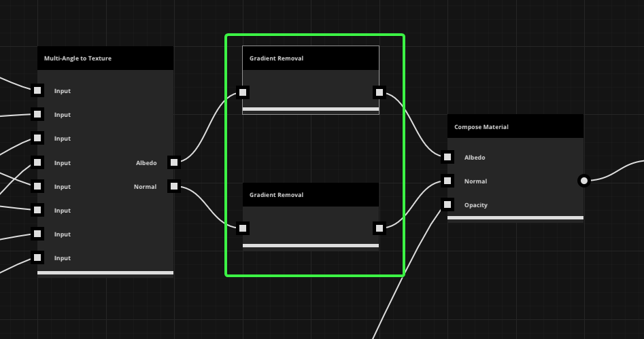Image resolution: width=644 pixels, height=339 pixels.
Task: Click the second Input port on Multi-Angle to Texture
Action: coord(38,114)
